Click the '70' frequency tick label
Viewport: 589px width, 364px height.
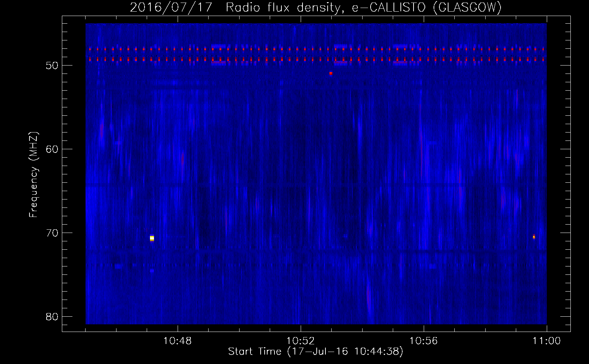[x=52, y=233]
